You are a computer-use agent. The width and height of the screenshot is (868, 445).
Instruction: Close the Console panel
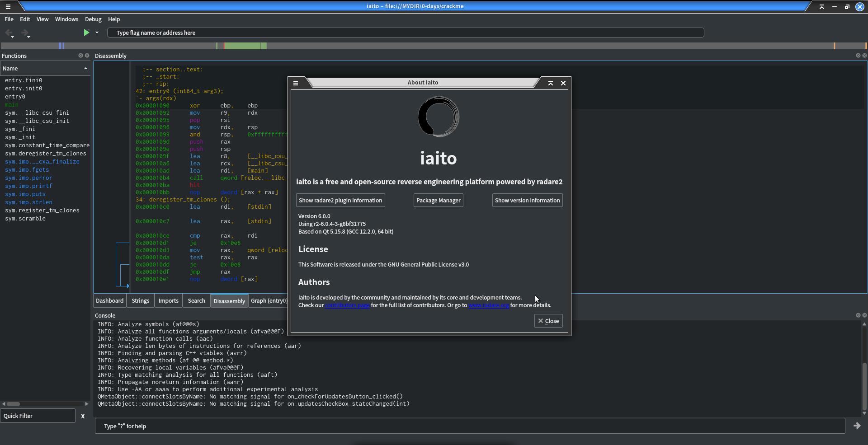click(864, 315)
